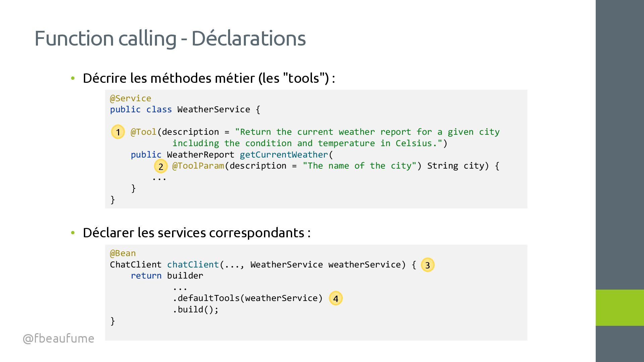Click the yellow circle marker numbered 3
The image size is (644, 362).
coord(427,265)
